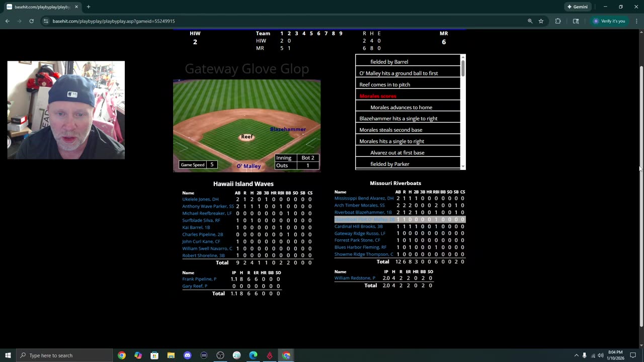This screenshot has width=644, height=362.
Task: Bookmark this page with the star icon
Action: point(541,21)
